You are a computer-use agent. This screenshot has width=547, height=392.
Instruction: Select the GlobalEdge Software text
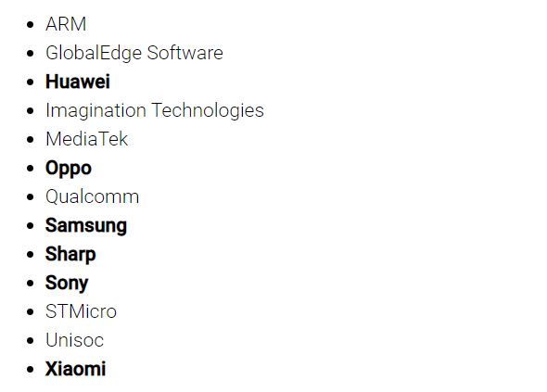pos(134,54)
